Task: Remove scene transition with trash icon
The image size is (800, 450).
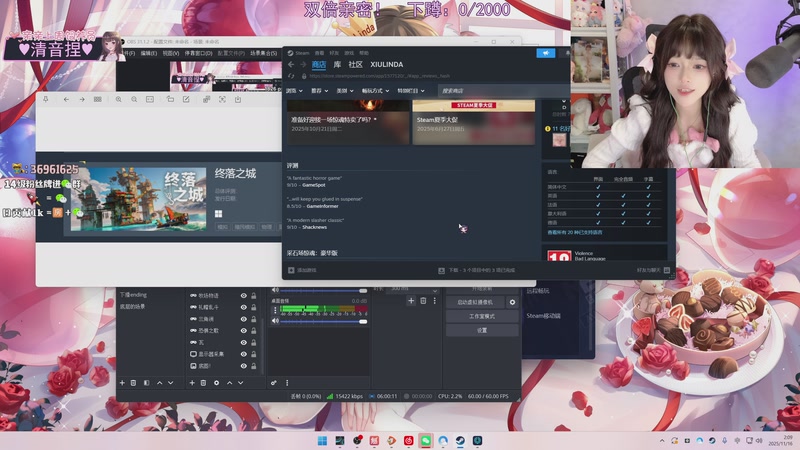Action: [x=423, y=301]
